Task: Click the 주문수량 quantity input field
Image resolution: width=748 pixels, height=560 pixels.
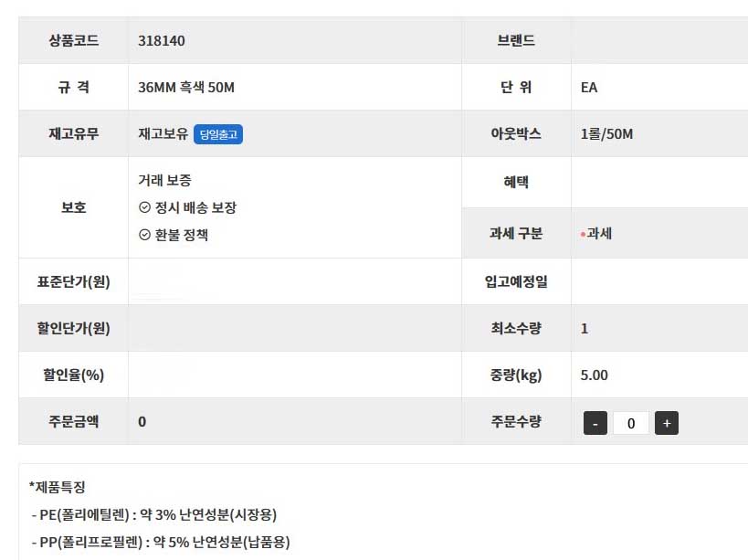Action: click(x=631, y=423)
